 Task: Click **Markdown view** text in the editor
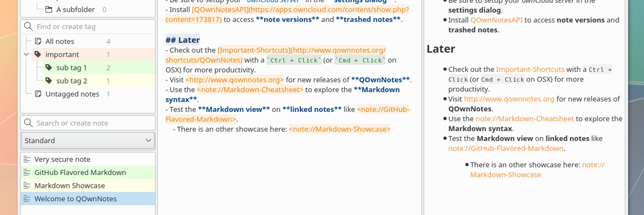point(233,109)
